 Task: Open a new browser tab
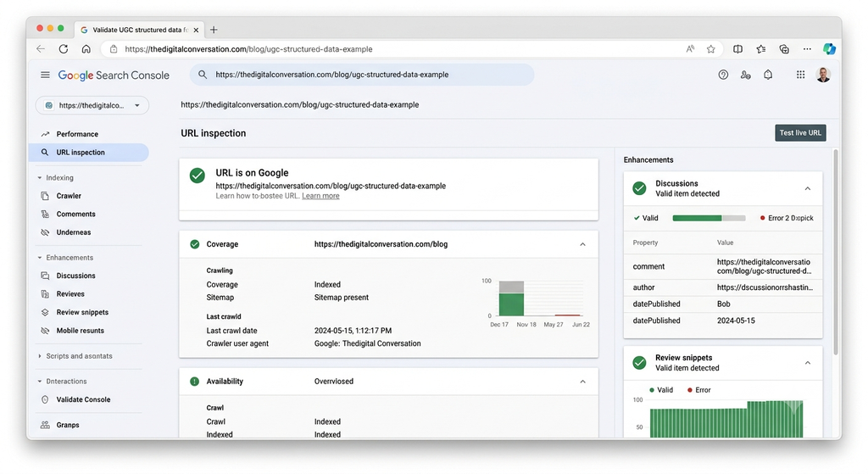(214, 30)
